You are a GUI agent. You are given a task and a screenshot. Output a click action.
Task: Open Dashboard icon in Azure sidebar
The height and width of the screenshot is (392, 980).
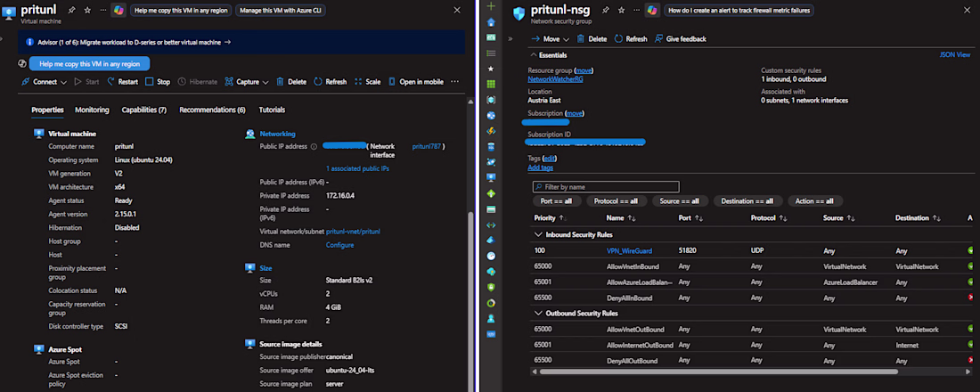pyautogui.click(x=491, y=37)
